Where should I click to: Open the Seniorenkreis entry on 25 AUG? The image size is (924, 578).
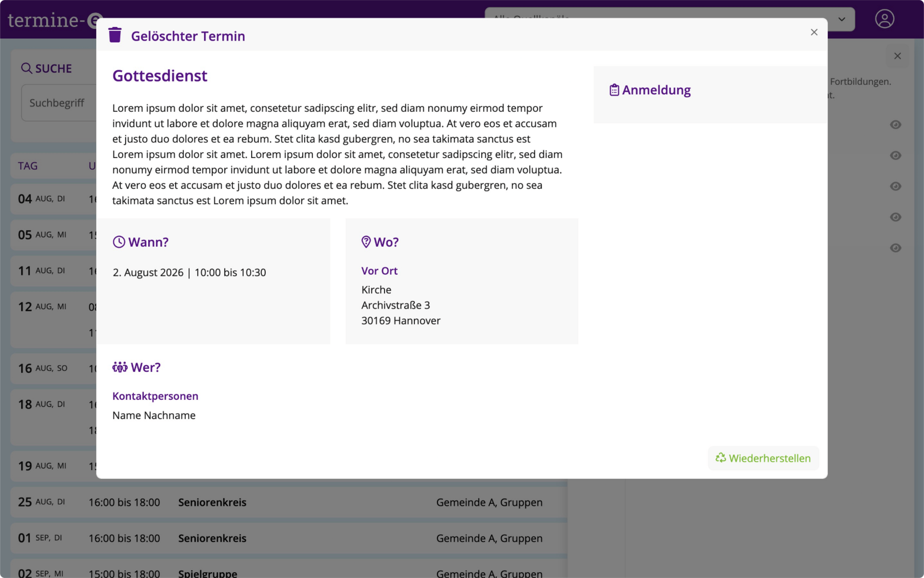(212, 502)
